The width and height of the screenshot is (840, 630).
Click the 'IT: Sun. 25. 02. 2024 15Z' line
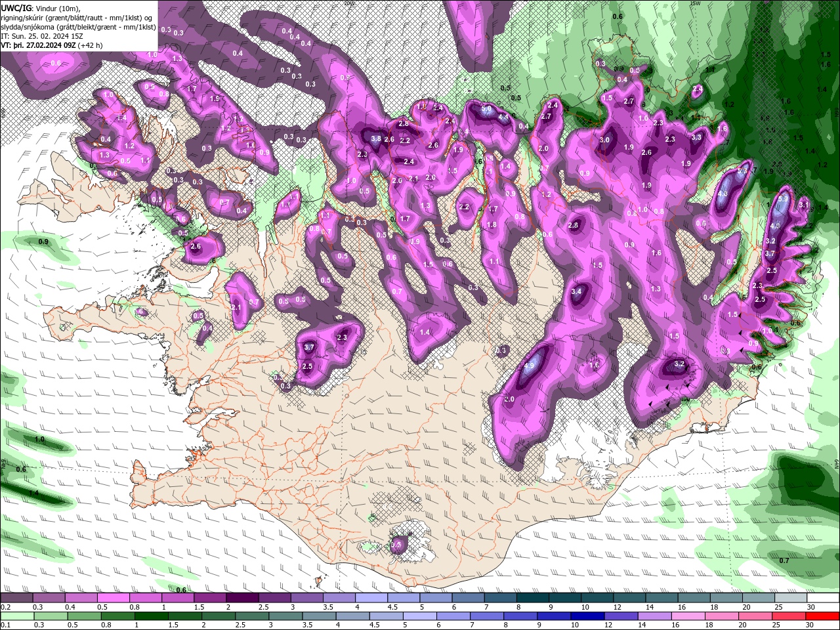click(x=41, y=36)
